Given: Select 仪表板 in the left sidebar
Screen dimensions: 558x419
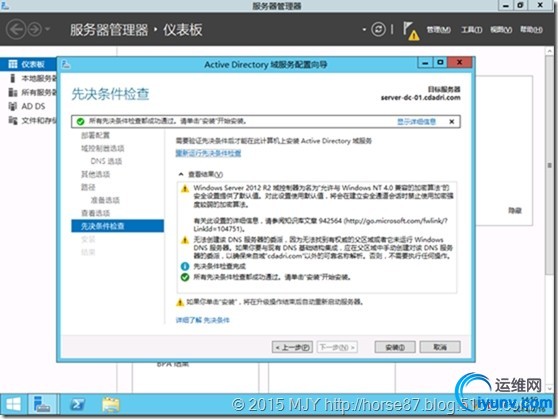Looking at the screenshot, I should coord(28,64).
